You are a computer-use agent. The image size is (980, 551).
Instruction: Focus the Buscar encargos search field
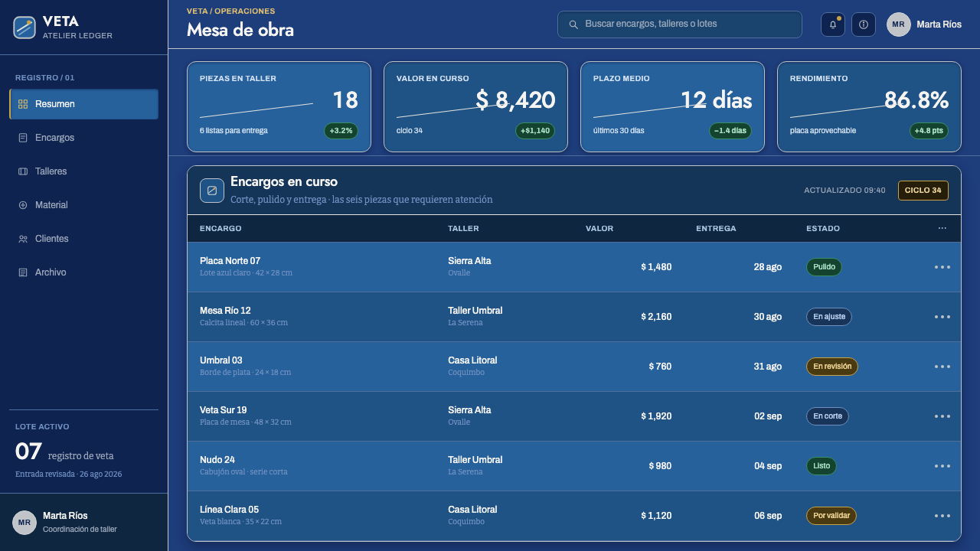coord(680,24)
